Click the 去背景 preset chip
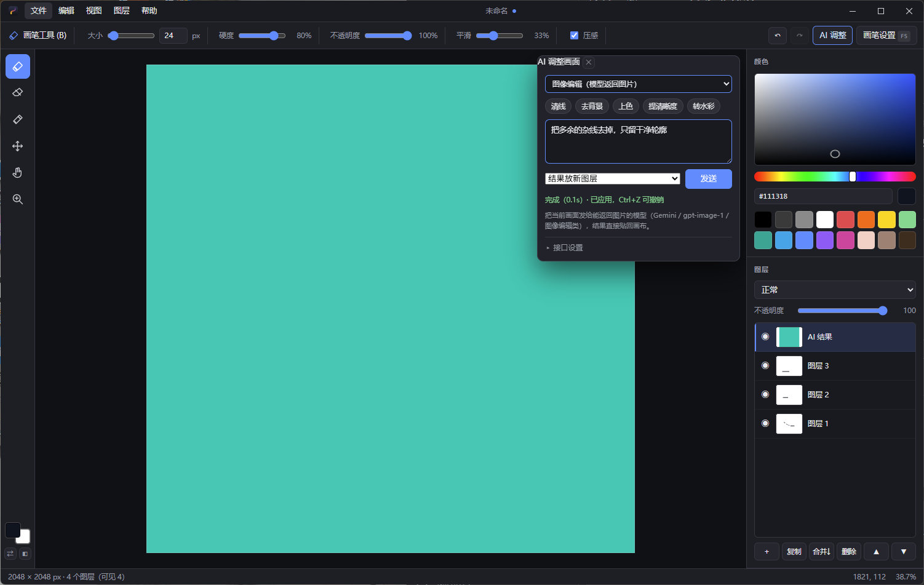This screenshot has width=924, height=585. click(x=592, y=106)
